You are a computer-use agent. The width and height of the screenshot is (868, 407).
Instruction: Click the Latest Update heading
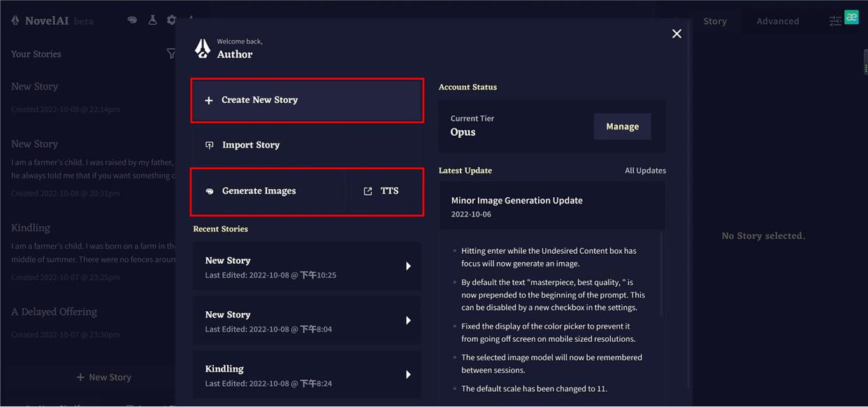click(465, 171)
